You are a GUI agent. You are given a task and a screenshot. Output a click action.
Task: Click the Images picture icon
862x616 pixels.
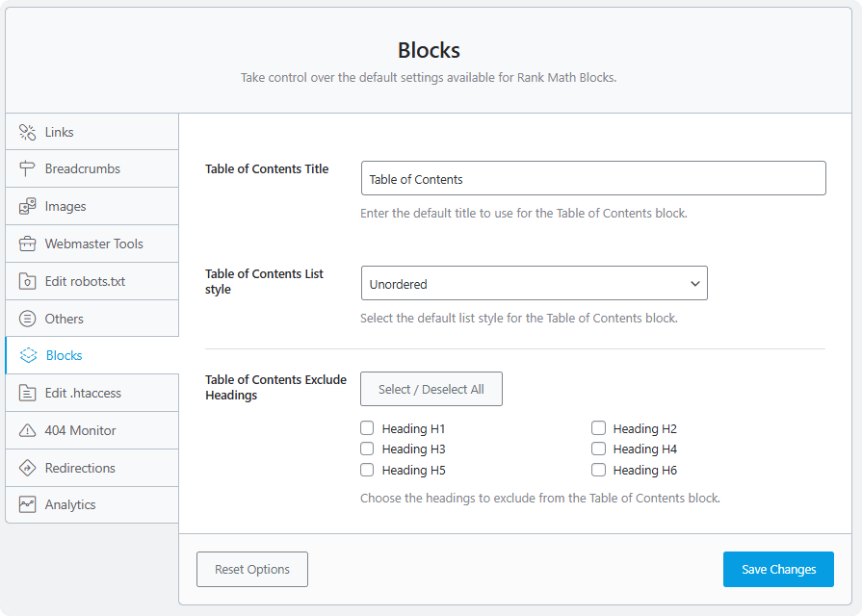tap(28, 206)
